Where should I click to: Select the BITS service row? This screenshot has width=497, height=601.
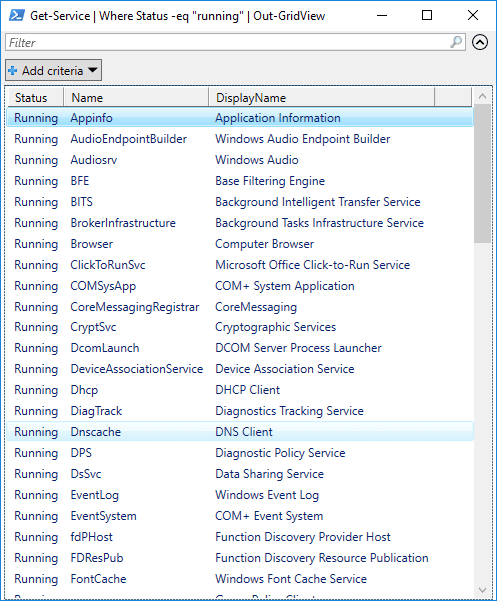240,202
